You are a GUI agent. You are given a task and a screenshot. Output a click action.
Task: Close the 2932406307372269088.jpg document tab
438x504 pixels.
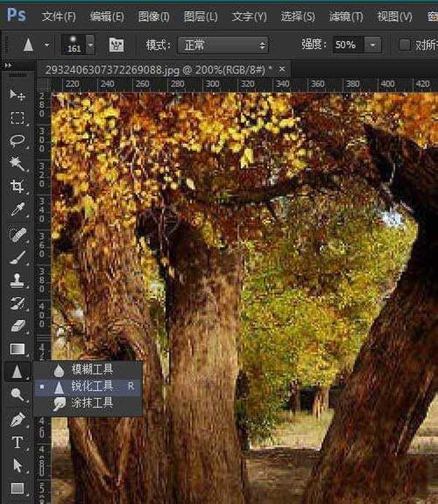point(282,69)
